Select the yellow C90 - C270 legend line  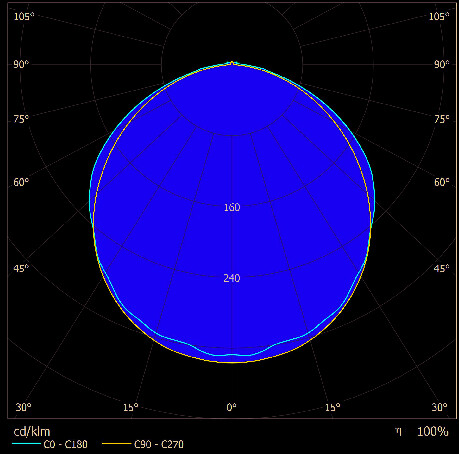117,444
